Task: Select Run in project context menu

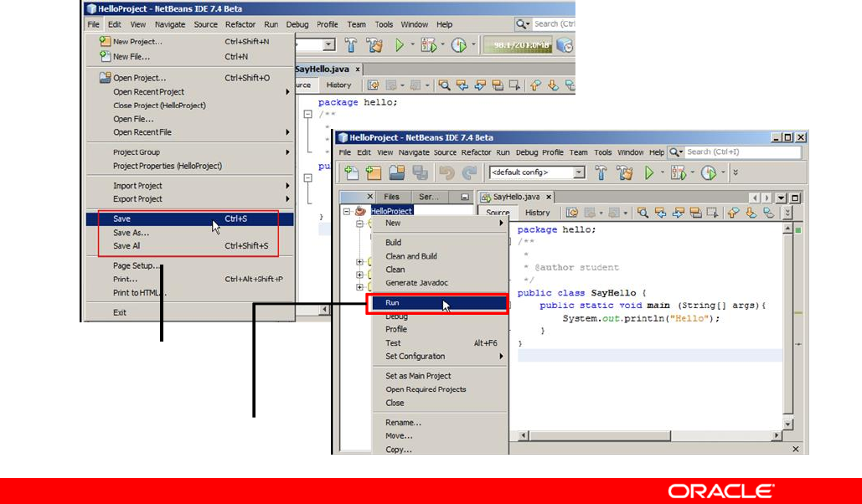Action: 439,303
